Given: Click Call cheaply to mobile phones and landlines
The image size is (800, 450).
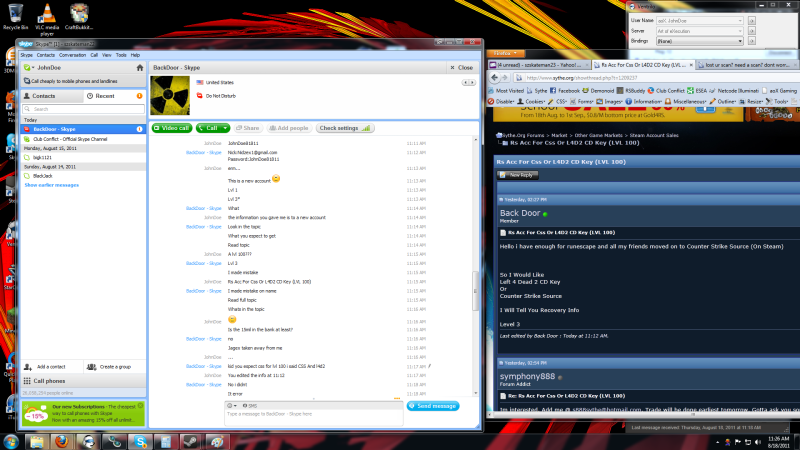Looking at the screenshot, I should [83, 81].
